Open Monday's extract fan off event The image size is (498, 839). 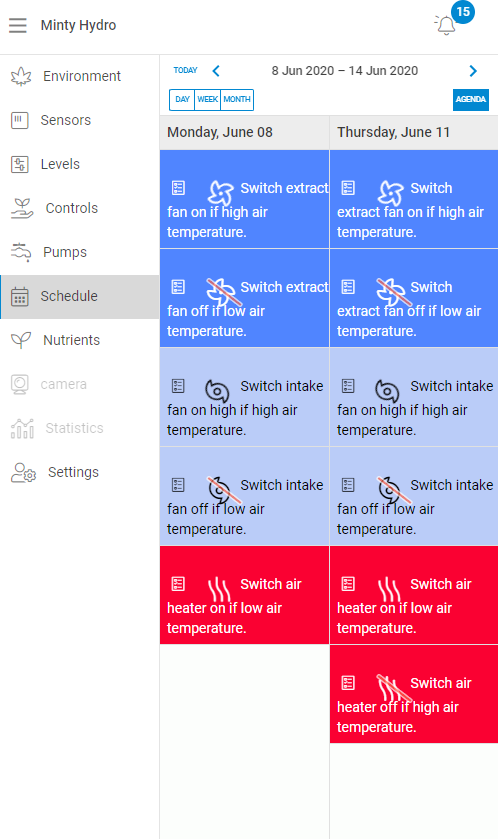(244, 298)
